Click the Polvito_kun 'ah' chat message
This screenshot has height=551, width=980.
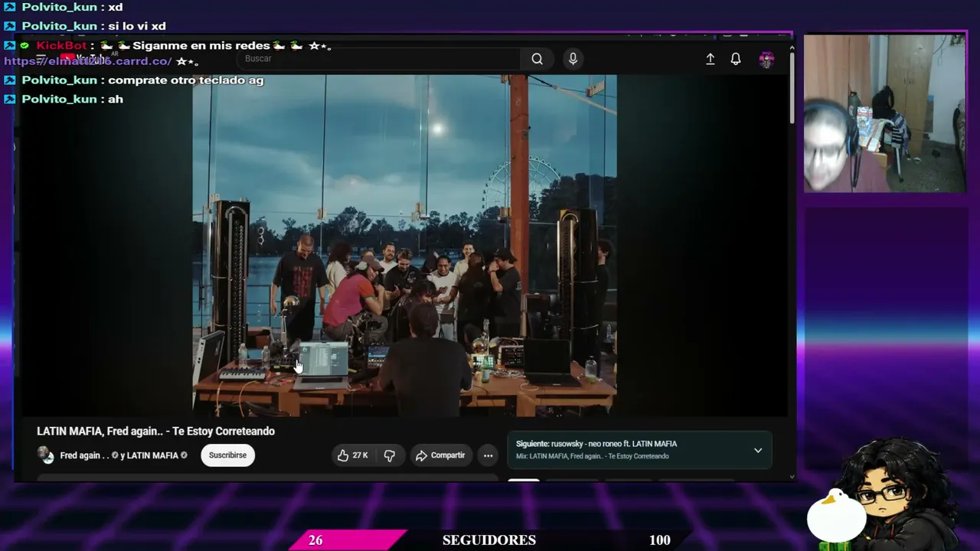click(64, 99)
